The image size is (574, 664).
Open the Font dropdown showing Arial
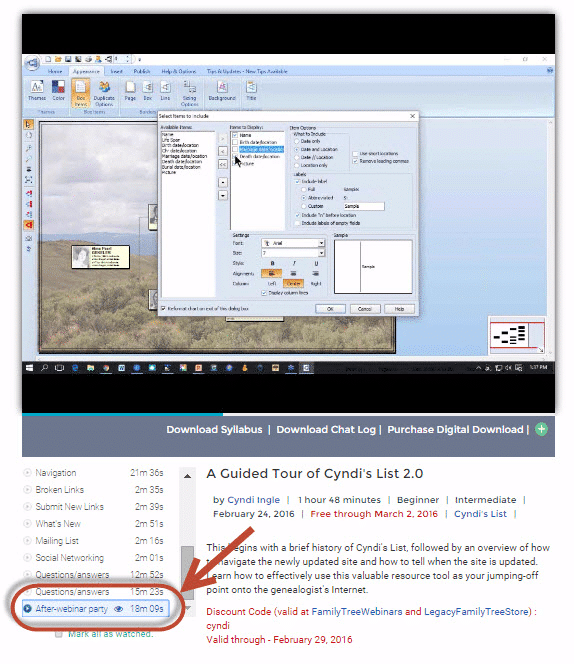pyautogui.click(x=293, y=243)
